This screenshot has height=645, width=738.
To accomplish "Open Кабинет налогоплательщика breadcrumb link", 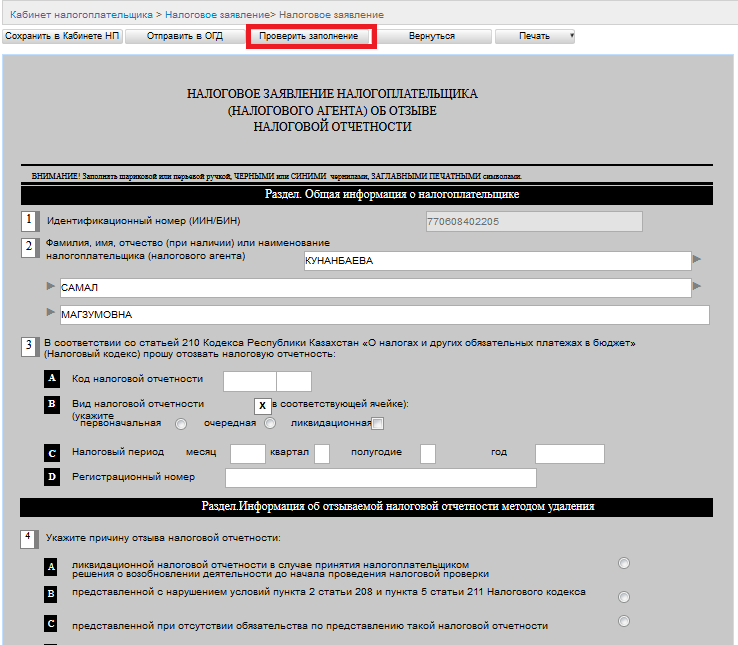I will pyautogui.click(x=82, y=16).
